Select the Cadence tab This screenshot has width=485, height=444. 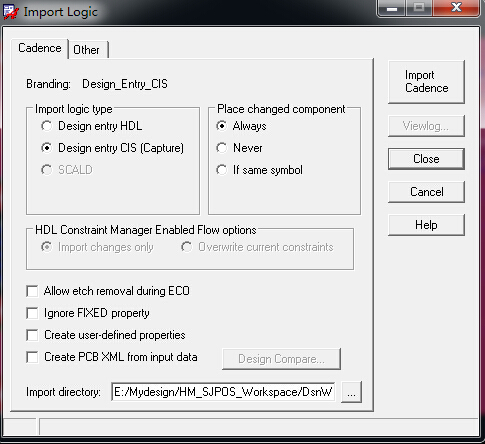point(40,48)
